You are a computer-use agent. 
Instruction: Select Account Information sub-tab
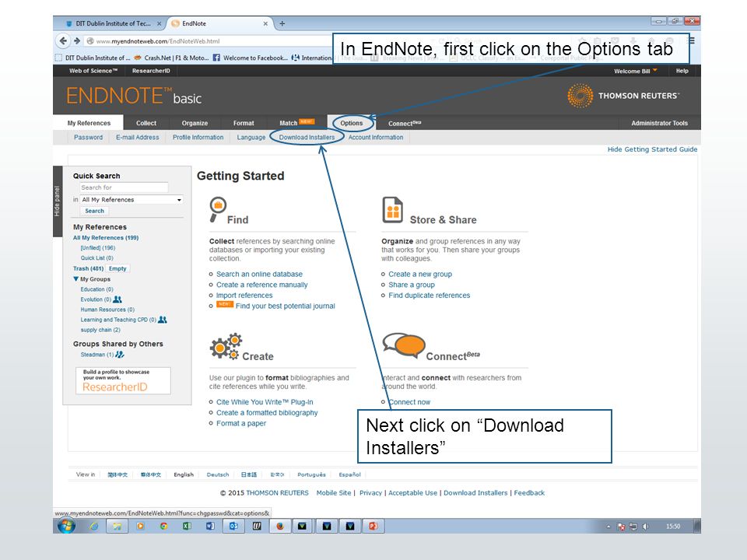375,137
